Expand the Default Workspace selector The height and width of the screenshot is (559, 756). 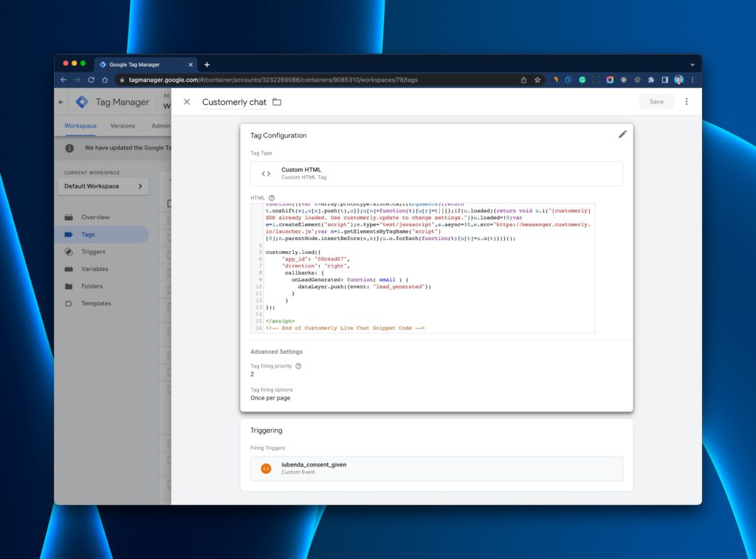click(x=103, y=186)
